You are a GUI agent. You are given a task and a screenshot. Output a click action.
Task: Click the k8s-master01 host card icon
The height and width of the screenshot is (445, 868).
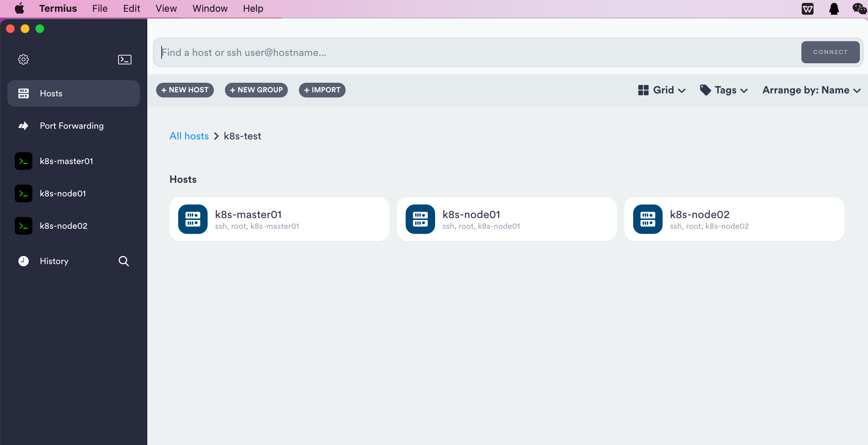(x=193, y=219)
